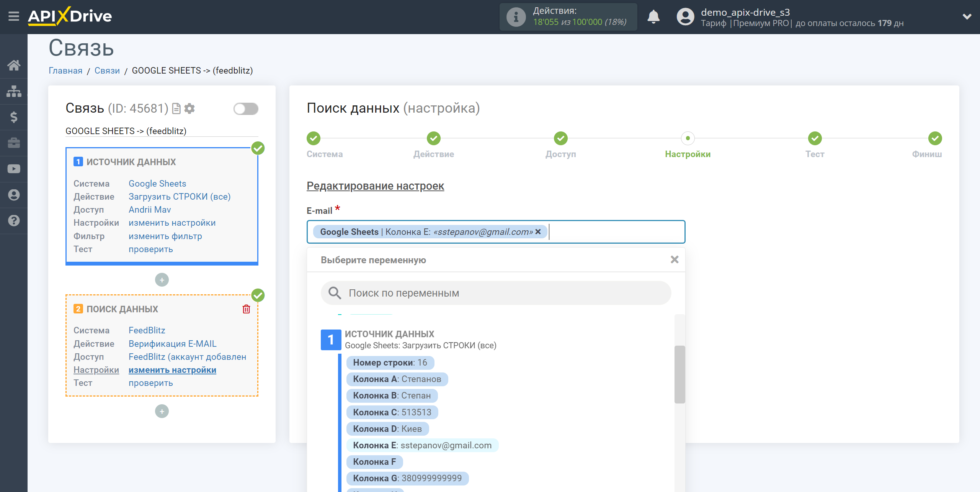Add step after data source block
Image resolution: width=980 pixels, height=492 pixels.
click(162, 280)
